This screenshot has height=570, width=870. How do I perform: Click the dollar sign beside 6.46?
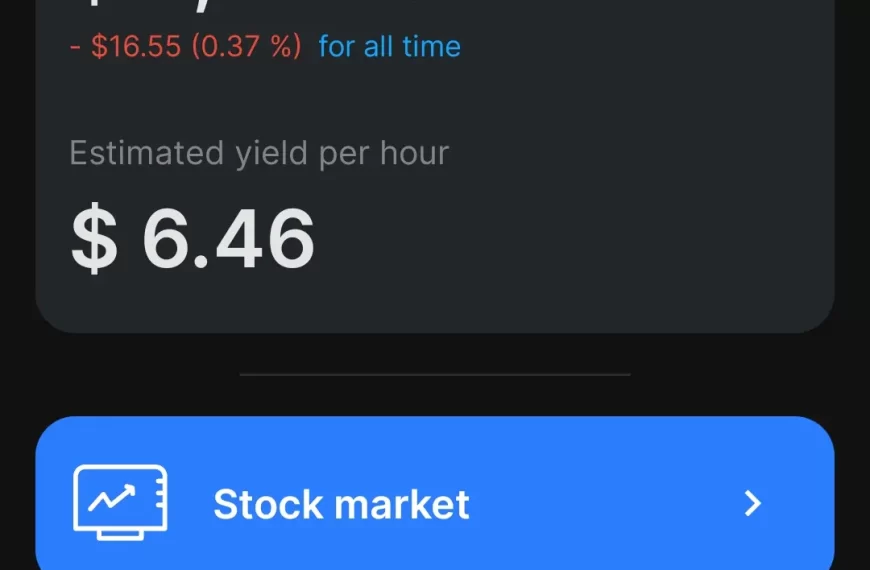click(93, 241)
